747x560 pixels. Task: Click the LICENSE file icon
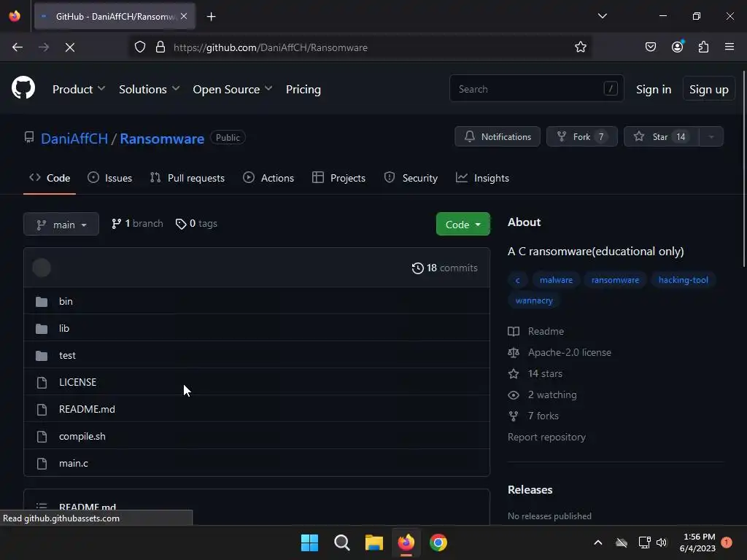pyautogui.click(x=42, y=382)
